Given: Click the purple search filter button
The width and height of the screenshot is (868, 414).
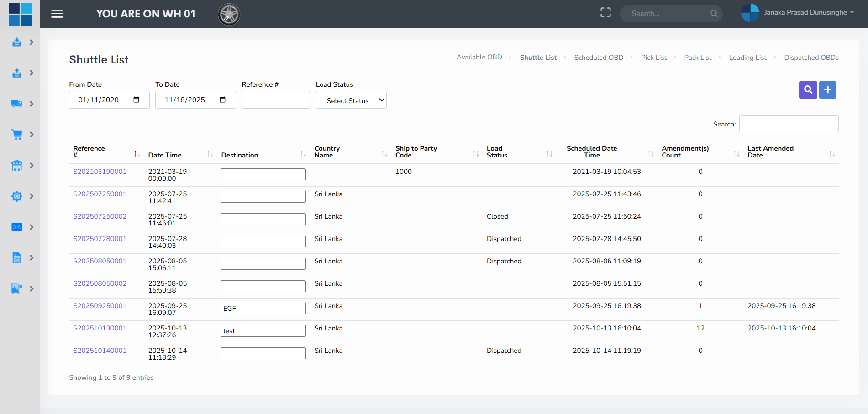Looking at the screenshot, I should [x=808, y=90].
